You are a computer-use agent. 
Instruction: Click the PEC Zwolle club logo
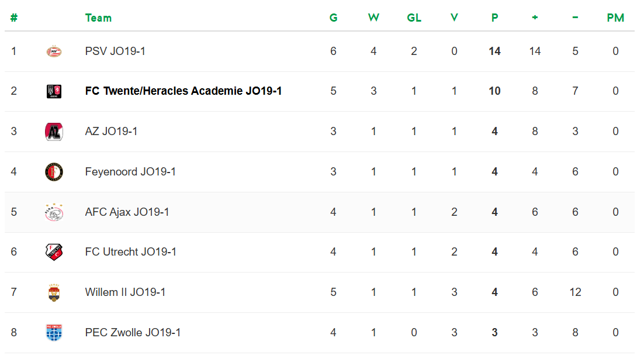pos(54,332)
